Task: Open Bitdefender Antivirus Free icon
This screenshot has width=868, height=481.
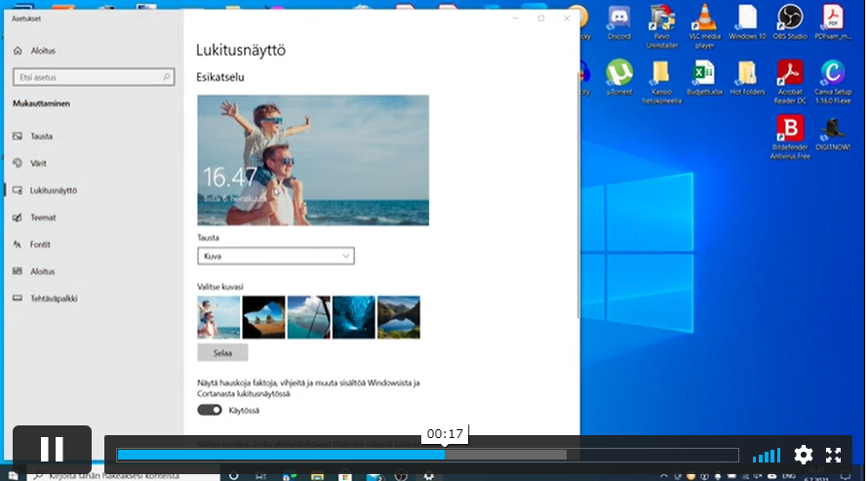Action: click(790, 136)
